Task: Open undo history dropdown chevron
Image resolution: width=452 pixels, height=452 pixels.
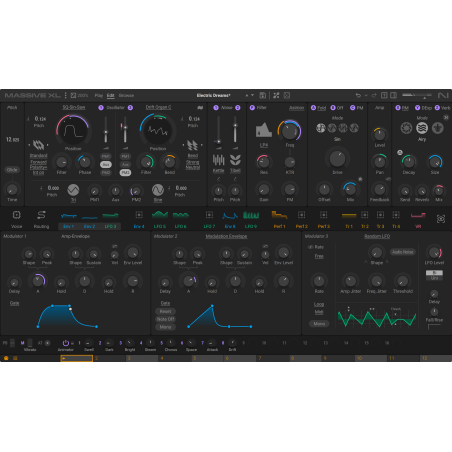Action: (366, 95)
